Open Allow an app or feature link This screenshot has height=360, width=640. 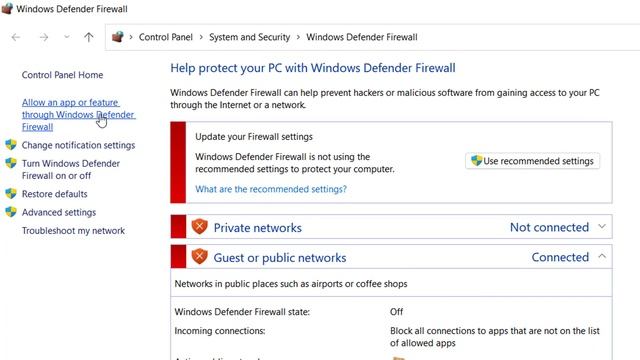(78, 115)
